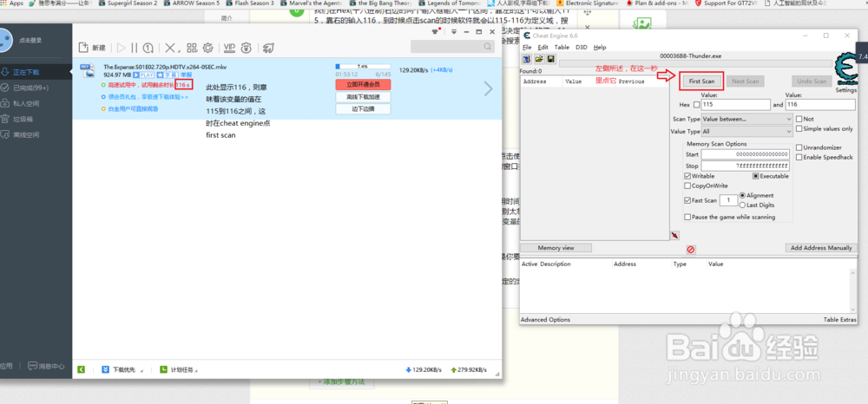Select 正在下载 downloading tab in Thunder sidebar

point(36,73)
